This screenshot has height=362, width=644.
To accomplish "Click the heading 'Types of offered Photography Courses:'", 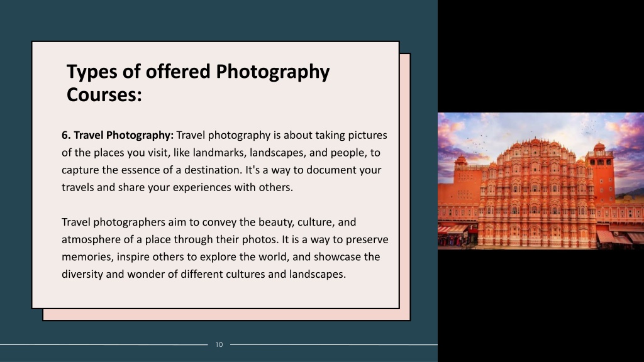I will 198,83.
